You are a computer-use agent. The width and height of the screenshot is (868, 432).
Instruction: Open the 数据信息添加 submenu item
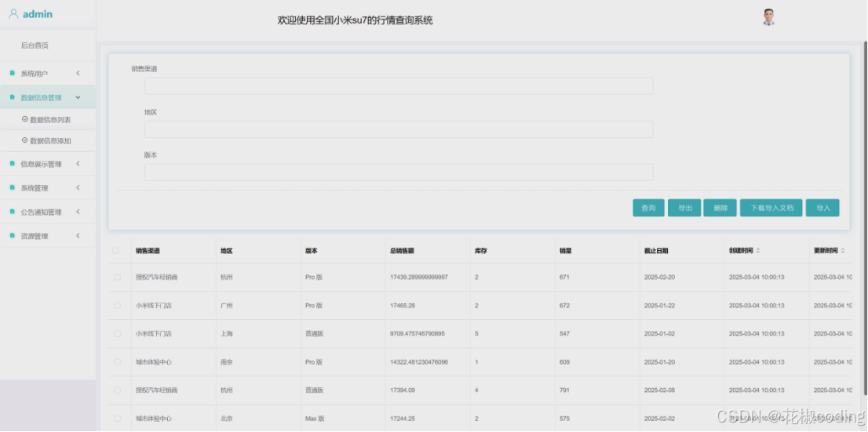pos(50,140)
